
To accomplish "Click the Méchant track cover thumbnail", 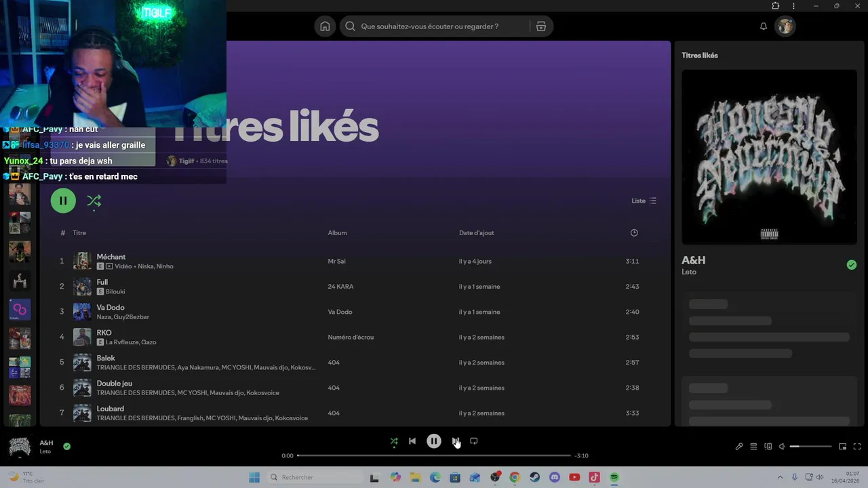I will pyautogui.click(x=82, y=261).
